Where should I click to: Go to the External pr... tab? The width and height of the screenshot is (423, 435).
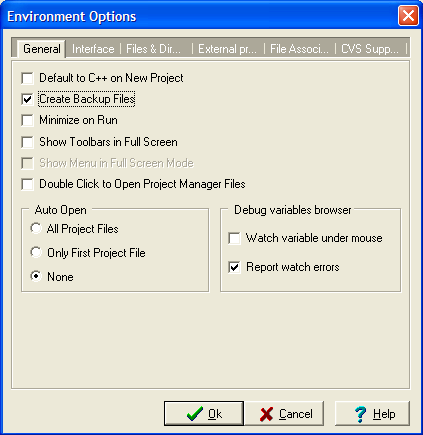[227, 49]
